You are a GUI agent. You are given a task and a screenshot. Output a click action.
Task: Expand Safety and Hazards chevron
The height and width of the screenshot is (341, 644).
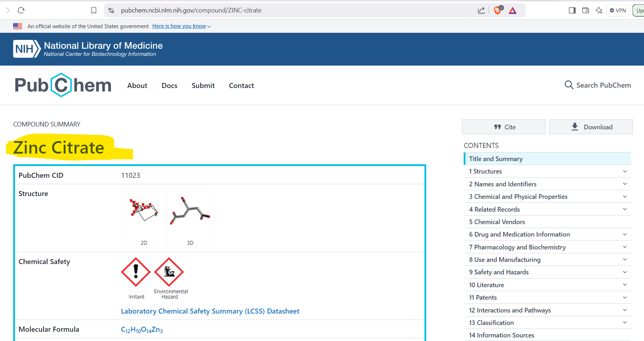coord(625,272)
